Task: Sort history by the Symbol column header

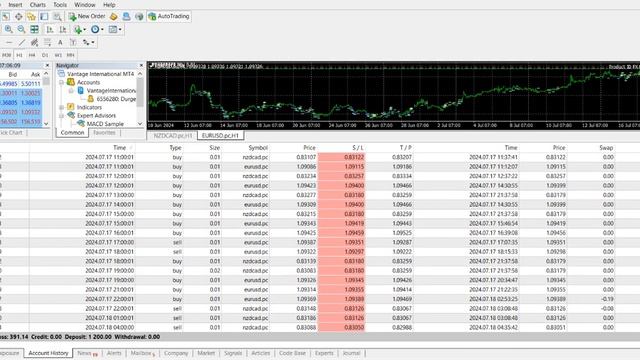Action: coord(258,148)
